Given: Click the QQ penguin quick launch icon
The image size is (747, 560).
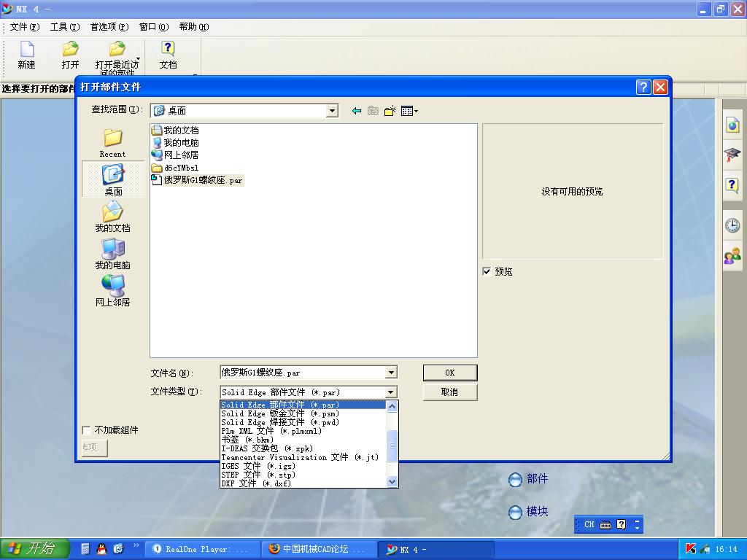Looking at the screenshot, I should click(101, 549).
